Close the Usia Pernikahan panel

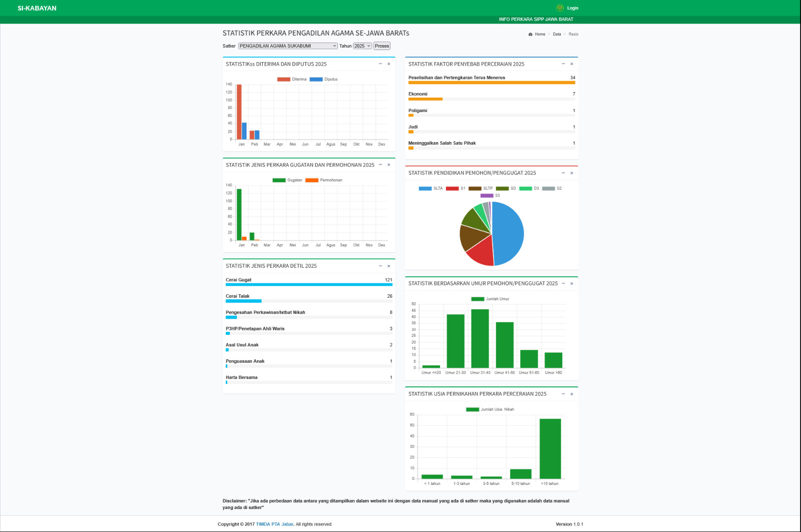[x=572, y=394]
